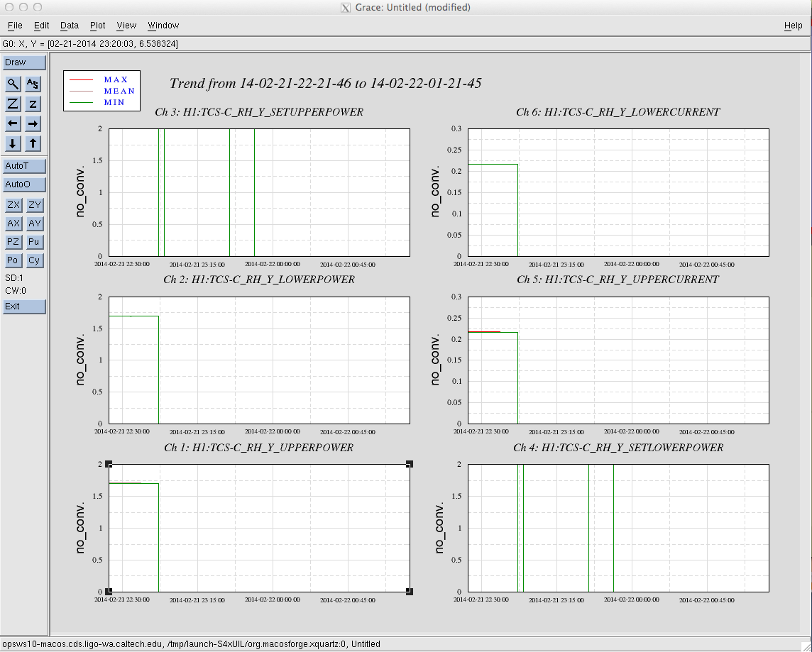Select the Ch 5 UPPERCURRENT graph area
This screenshot has width=812, height=652.
pyautogui.click(x=618, y=360)
